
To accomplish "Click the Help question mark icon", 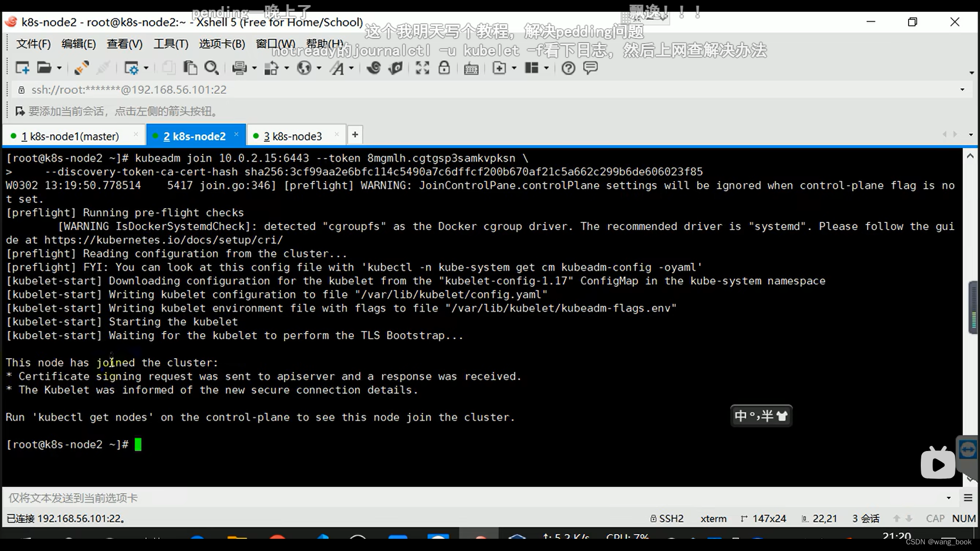I will coord(568,68).
